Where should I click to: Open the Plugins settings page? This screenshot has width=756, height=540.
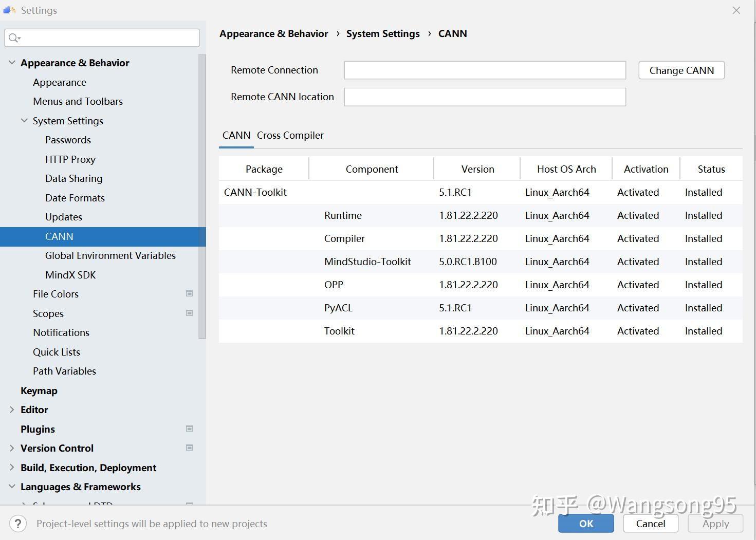click(x=38, y=429)
